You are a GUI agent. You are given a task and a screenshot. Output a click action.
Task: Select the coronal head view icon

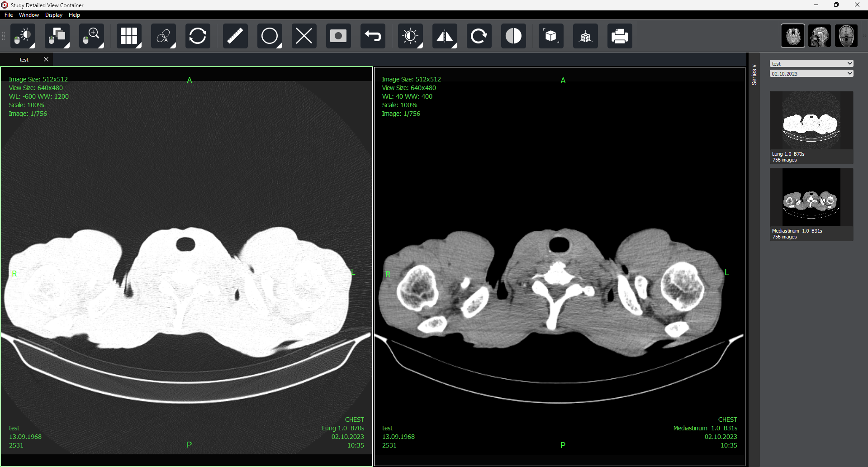tap(846, 36)
